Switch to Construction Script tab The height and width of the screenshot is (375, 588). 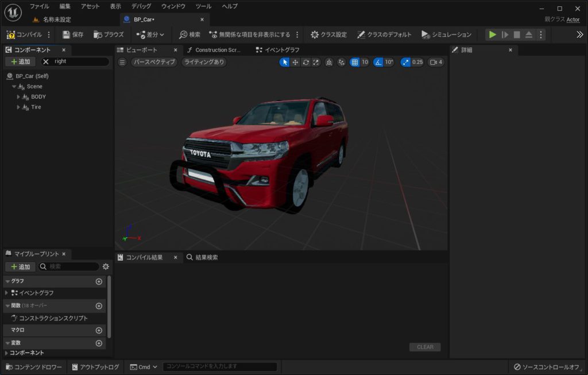click(214, 50)
